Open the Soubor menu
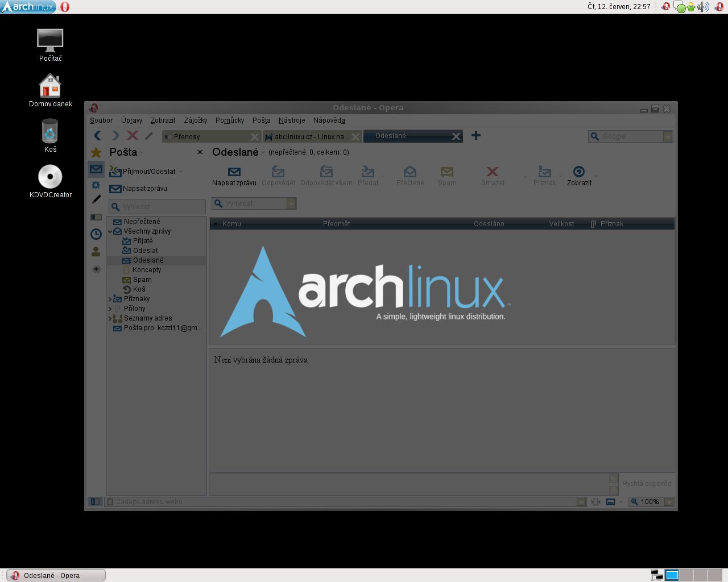This screenshot has width=728, height=582. [x=101, y=120]
